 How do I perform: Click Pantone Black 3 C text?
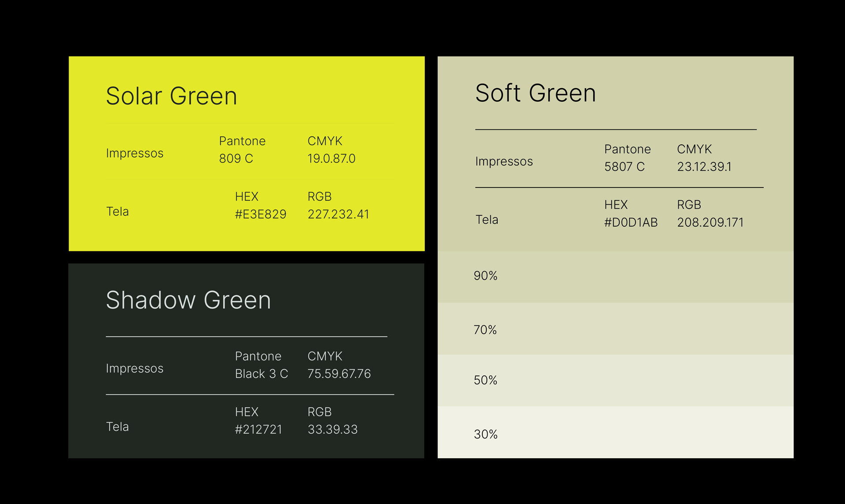[x=261, y=374]
